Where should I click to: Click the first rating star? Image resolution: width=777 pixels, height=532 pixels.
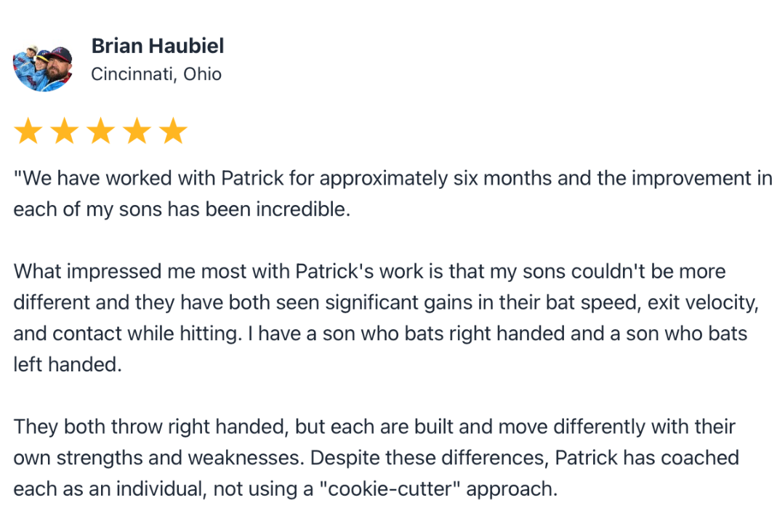click(x=28, y=132)
